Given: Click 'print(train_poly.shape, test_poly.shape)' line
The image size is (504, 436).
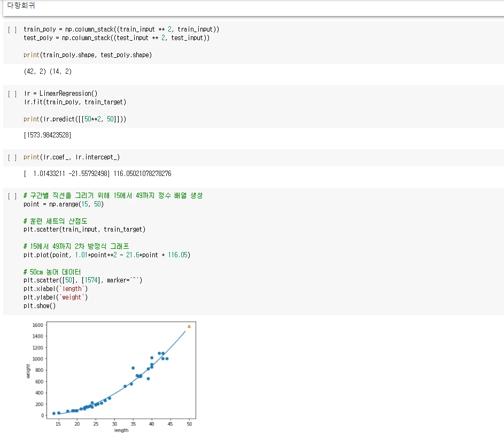Looking at the screenshot, I should 88,55.
